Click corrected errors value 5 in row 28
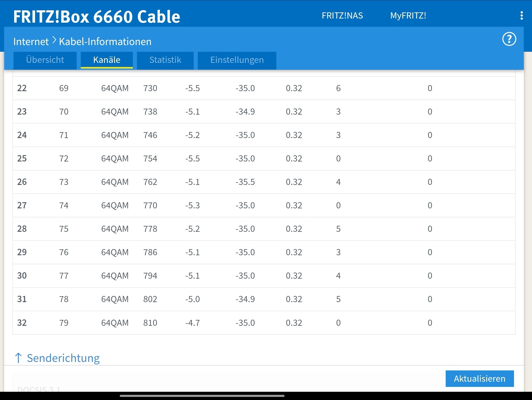The image size is (532, 400). (x=338, y=229)
